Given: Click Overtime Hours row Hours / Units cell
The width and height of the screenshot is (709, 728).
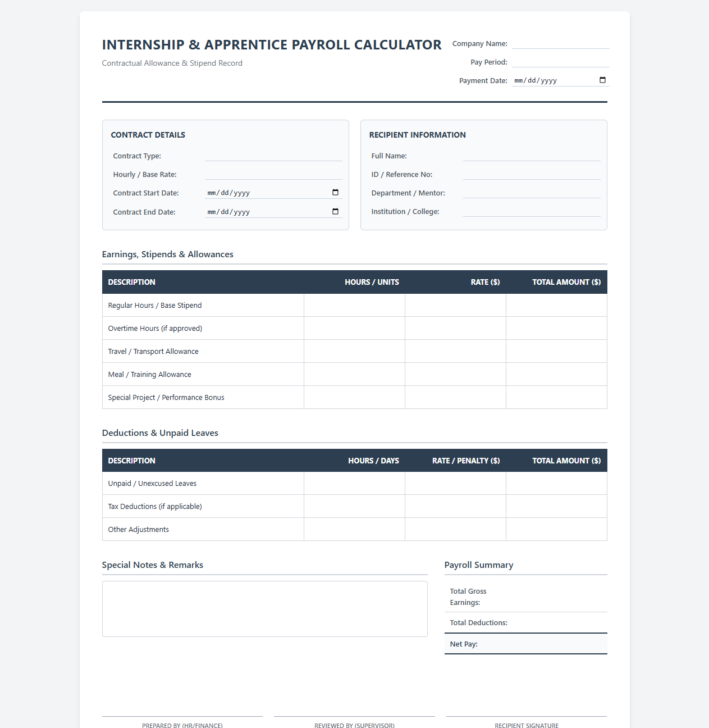Looking at the screenshot, I should [x=354, y=328].
